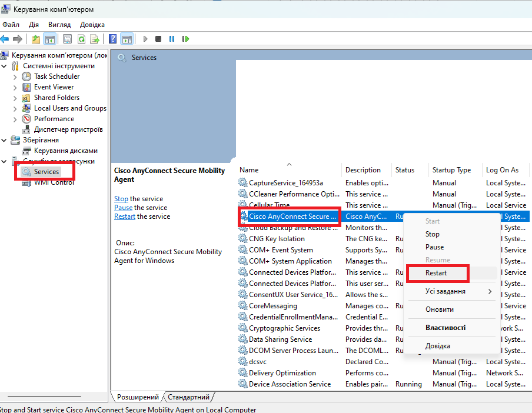Select the CoreMessaging service row
Screen dimensions: 532x413
(273, 306)
